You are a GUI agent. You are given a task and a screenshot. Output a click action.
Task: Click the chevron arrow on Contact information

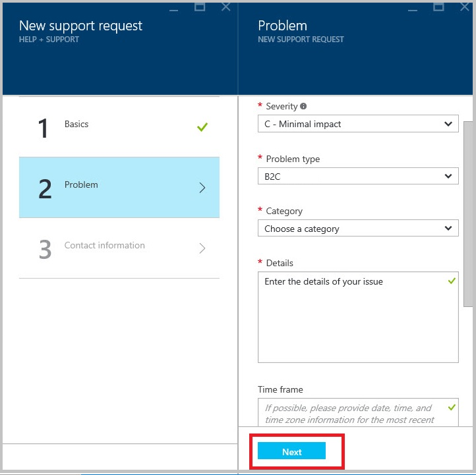[202, 248]
